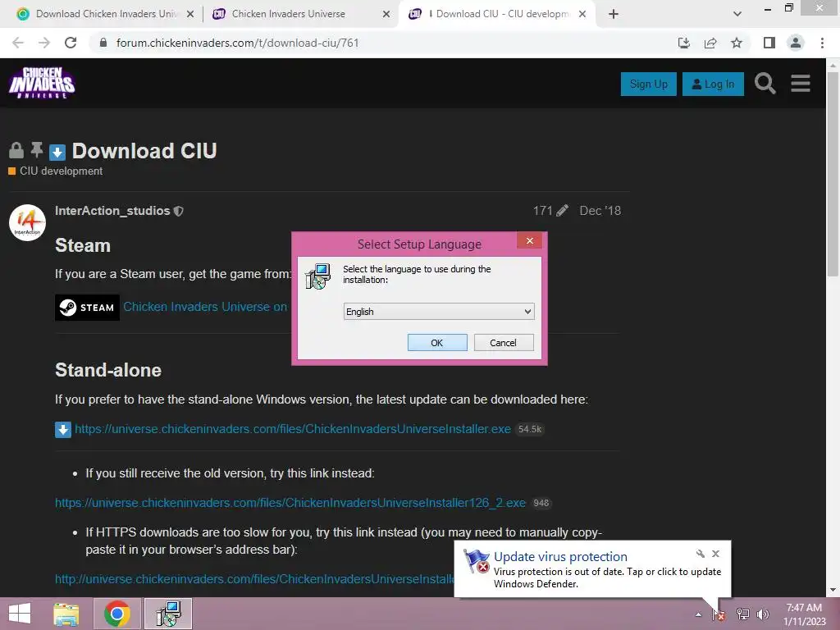
Task: Close the Chicken Invaders Universe tab
Action: [386, 14]
